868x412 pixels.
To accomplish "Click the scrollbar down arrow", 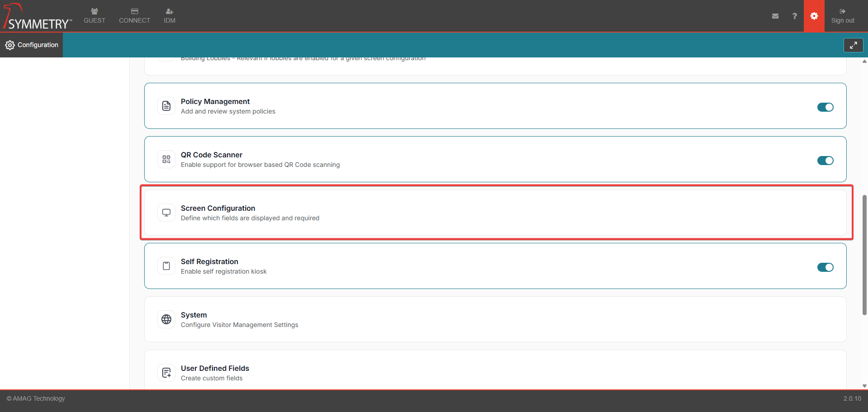I will 864,386.
